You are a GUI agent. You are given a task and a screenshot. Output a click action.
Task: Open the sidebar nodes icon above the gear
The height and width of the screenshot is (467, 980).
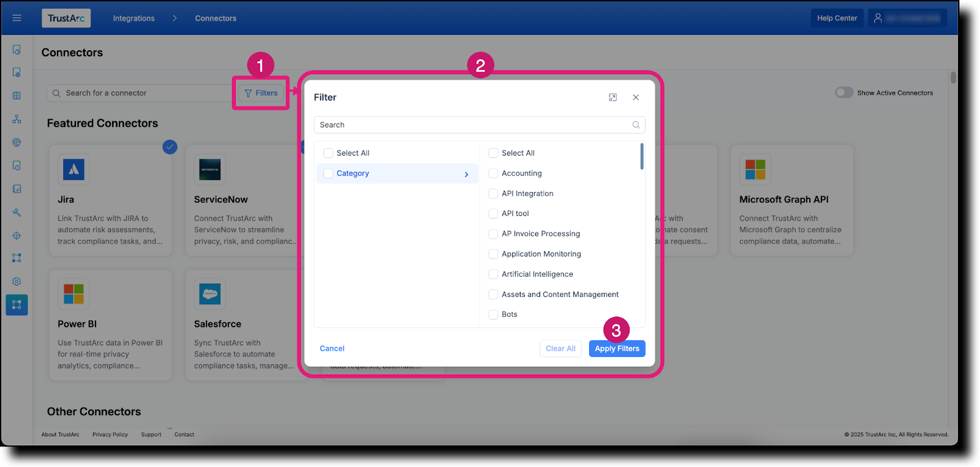point(17,258)
